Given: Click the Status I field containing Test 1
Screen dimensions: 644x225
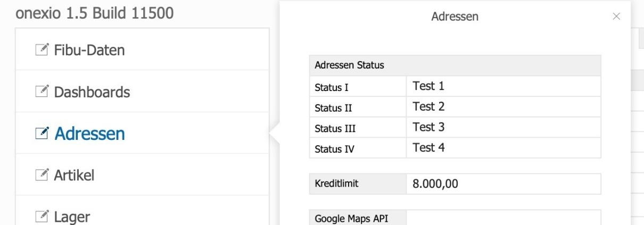Looking at the screenshot, I should click(x=503, y=86).
